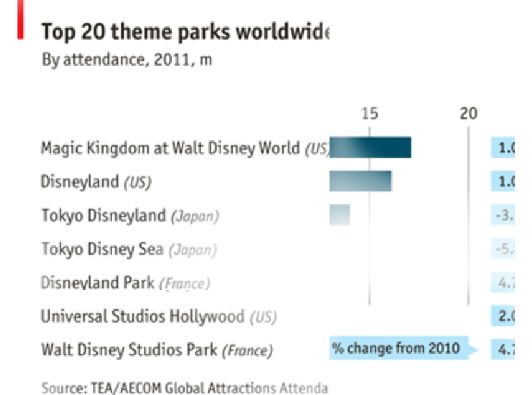
Task: Click the Magic Kingdom attendance bar
Action: (370, 148)
